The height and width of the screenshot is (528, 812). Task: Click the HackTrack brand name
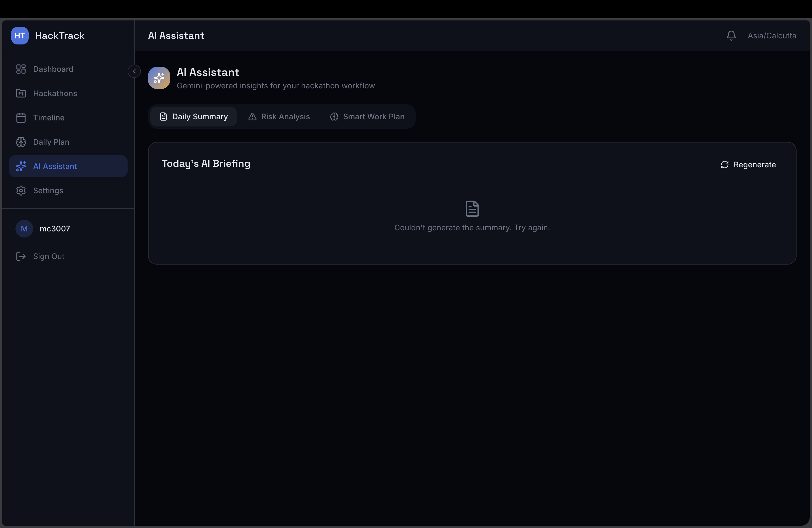tap(60, 35)
